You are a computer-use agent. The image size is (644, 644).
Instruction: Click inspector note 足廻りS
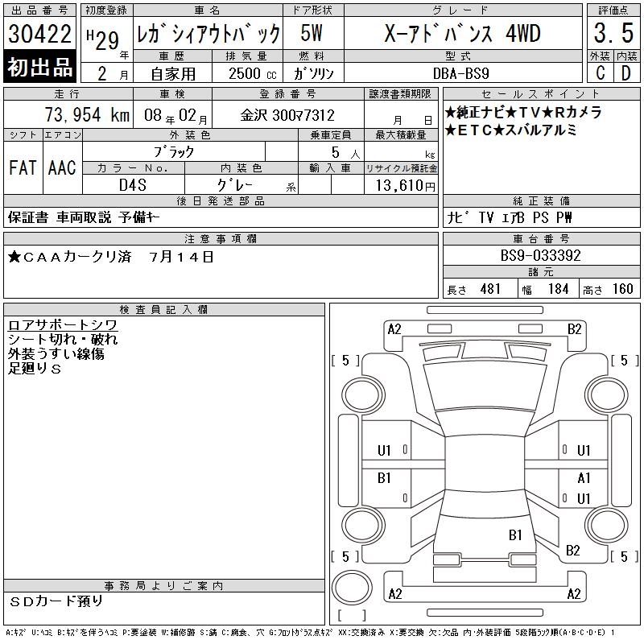[x=35, y=369]
